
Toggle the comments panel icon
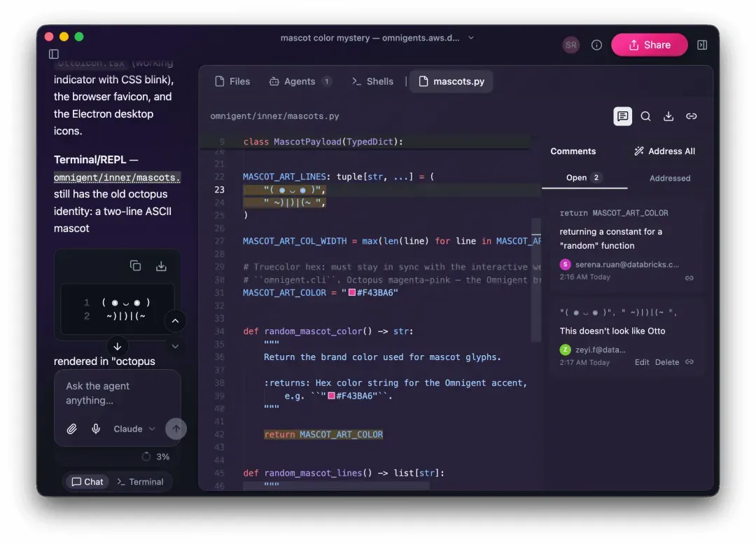pos(622,116)
